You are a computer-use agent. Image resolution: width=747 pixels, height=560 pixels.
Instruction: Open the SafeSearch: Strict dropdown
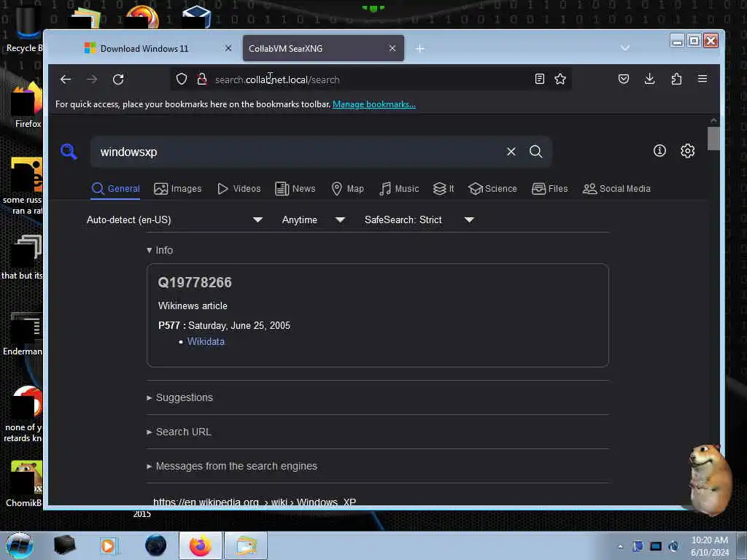419,220
